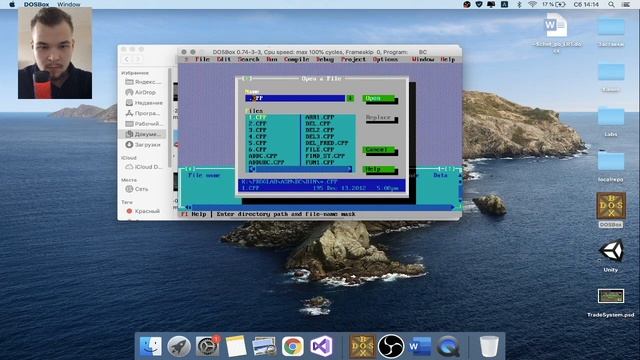
Task: Open the Trash in Dock
Action: (489, 347)
